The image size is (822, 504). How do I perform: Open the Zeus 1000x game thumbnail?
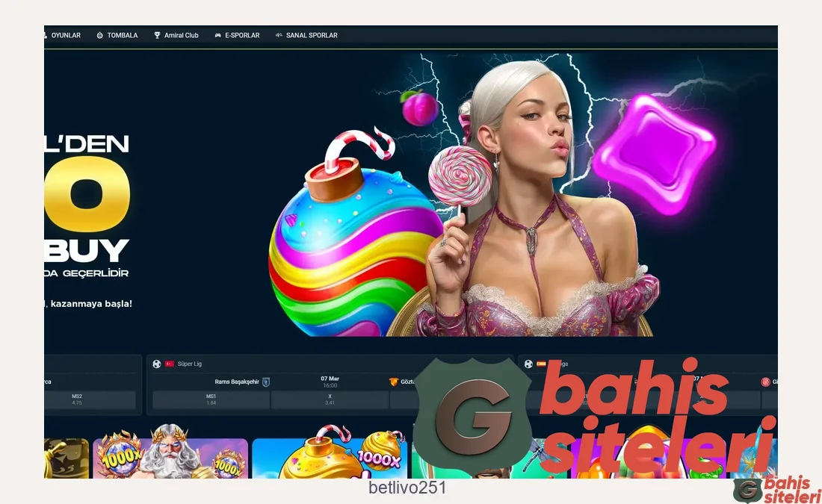click(x=170, y=455)
